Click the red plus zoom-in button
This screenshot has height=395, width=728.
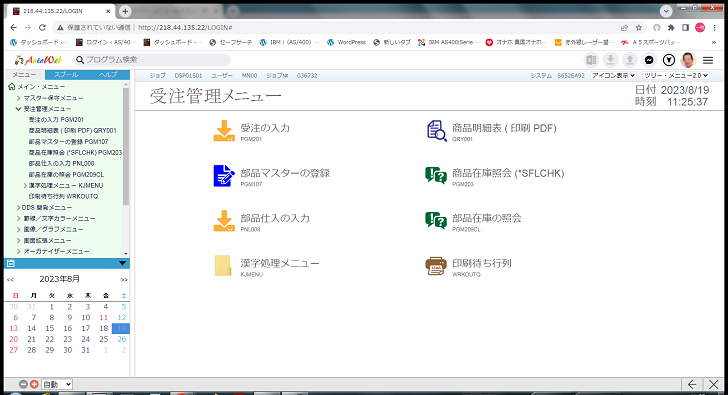[34, 384]
